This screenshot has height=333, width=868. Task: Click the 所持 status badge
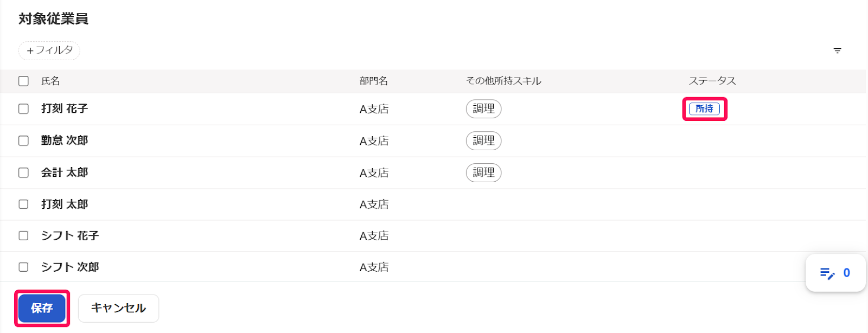click(x=704, y=109)
